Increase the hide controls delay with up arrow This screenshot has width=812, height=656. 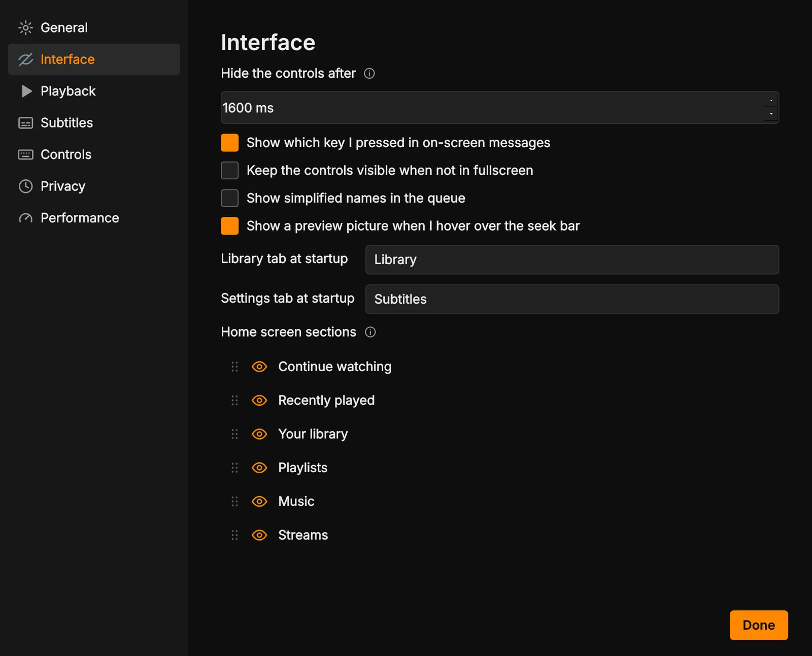click(771, 101)
